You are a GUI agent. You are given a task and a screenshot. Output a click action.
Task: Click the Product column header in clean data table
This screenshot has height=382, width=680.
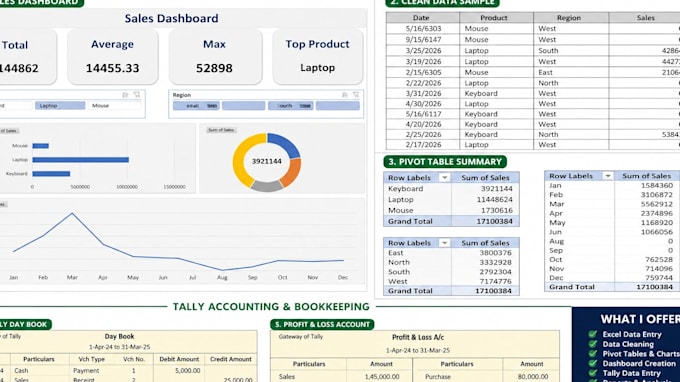click(x=496, y=17)
